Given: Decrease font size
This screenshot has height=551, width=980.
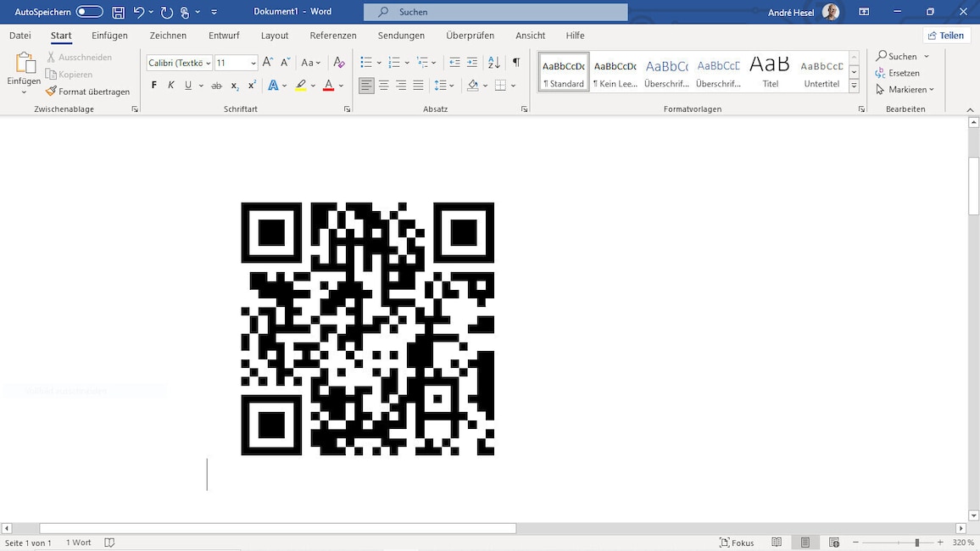Looking at the screenshot, I should 285,62.
